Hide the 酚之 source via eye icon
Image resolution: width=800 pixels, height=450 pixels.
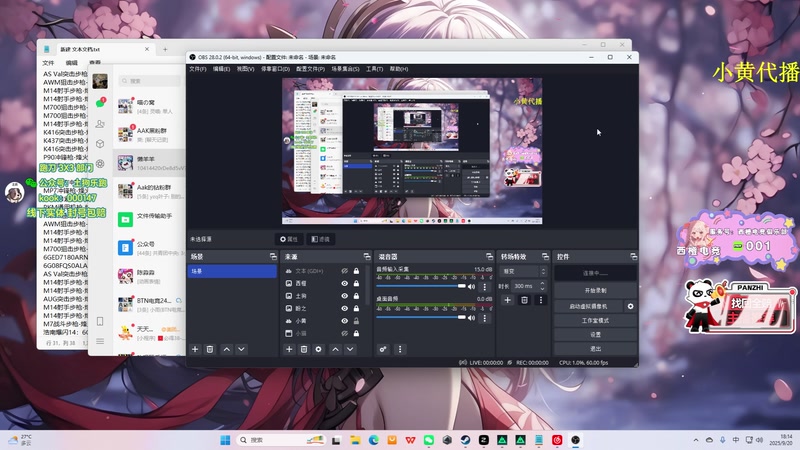344,308
